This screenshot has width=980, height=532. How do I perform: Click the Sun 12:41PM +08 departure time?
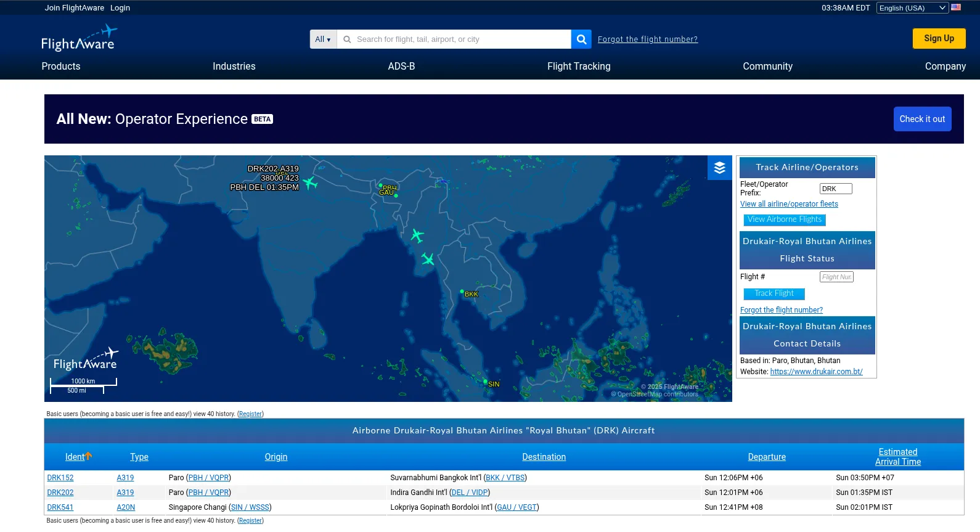733,507
